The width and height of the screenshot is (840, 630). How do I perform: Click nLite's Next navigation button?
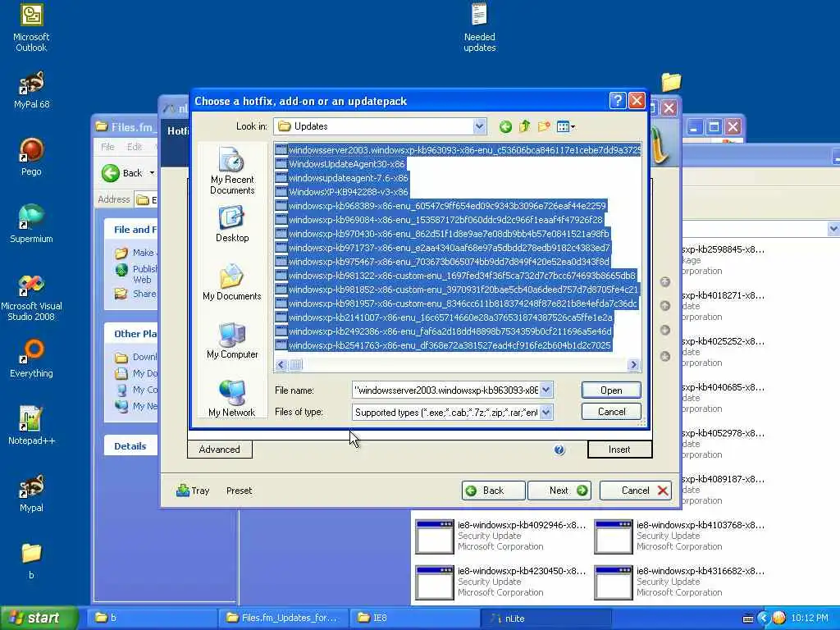point(559,491)
